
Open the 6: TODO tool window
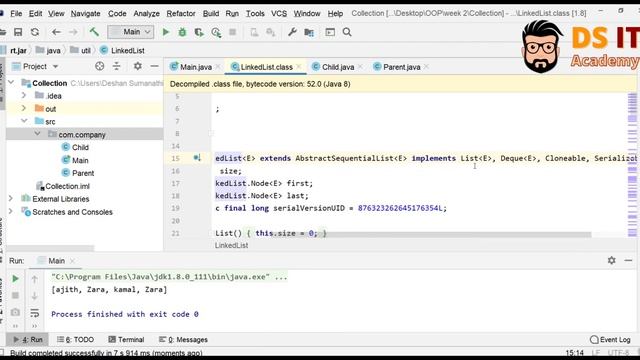point(76,340)
